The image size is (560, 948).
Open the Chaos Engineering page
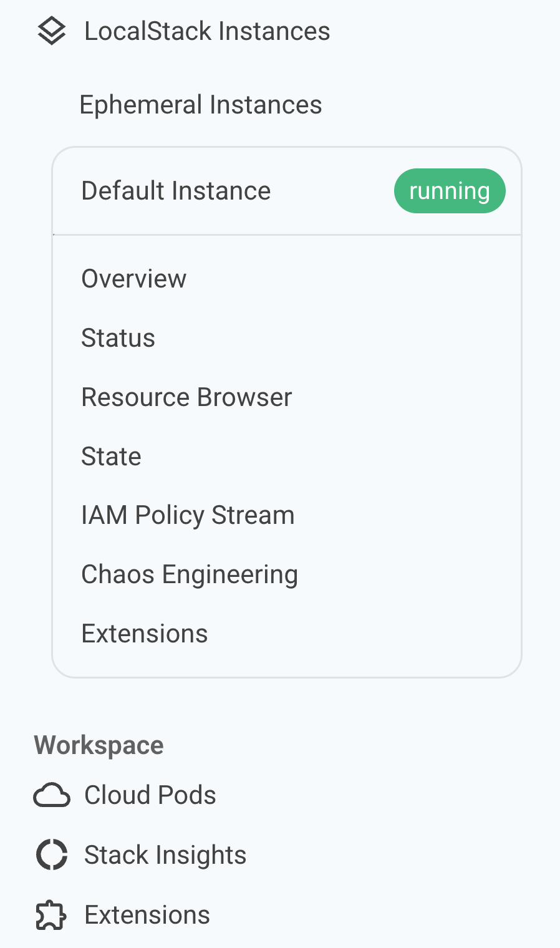tap(189, 574)
